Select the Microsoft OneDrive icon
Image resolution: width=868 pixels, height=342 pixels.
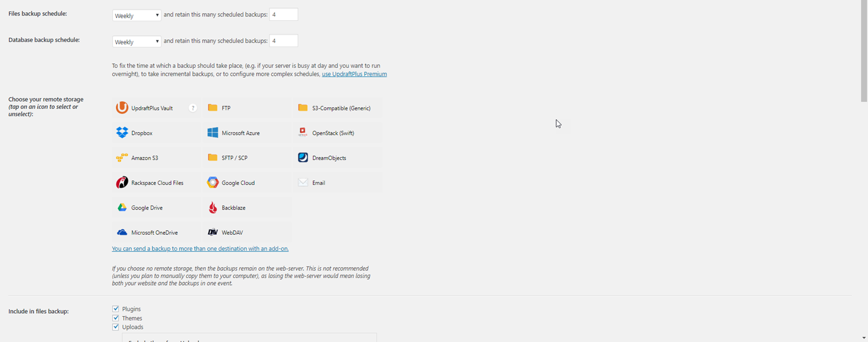point(122,233)
